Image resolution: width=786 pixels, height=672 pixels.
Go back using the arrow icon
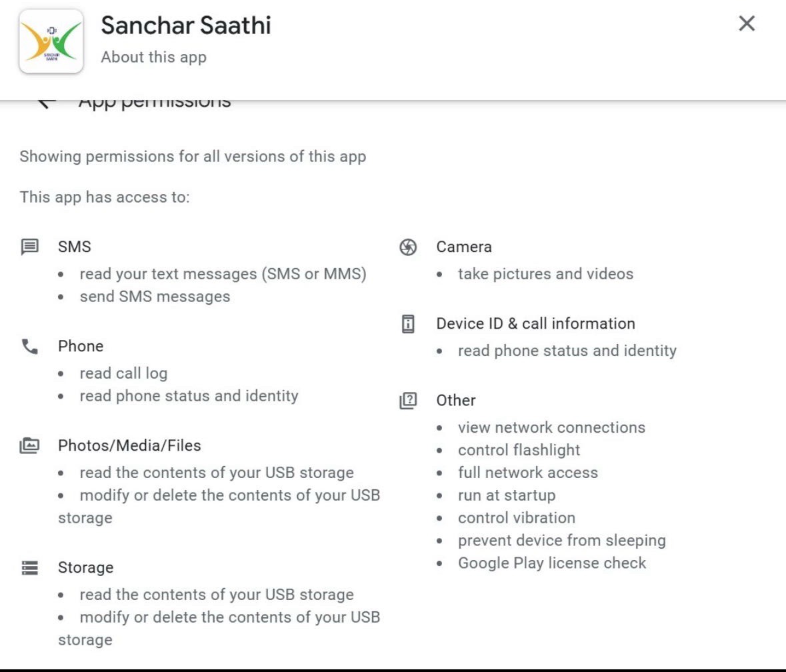pyautogui.click(x=45, y=103)
